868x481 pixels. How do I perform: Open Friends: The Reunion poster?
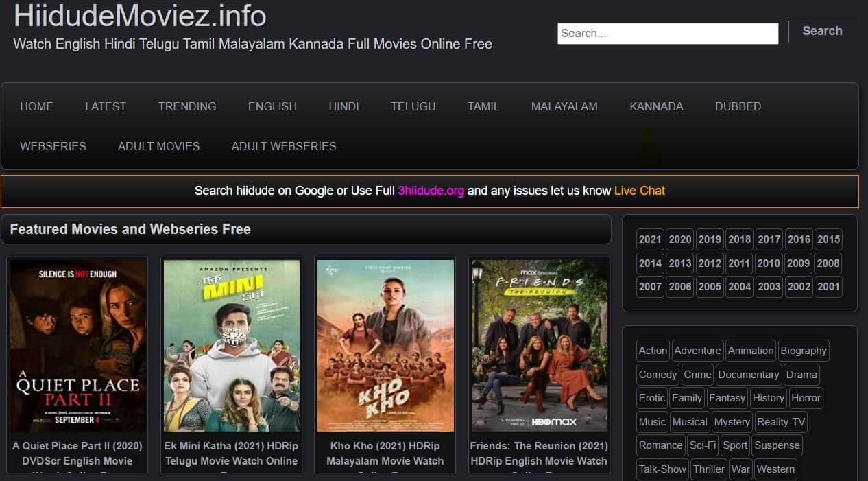point(539,345)
